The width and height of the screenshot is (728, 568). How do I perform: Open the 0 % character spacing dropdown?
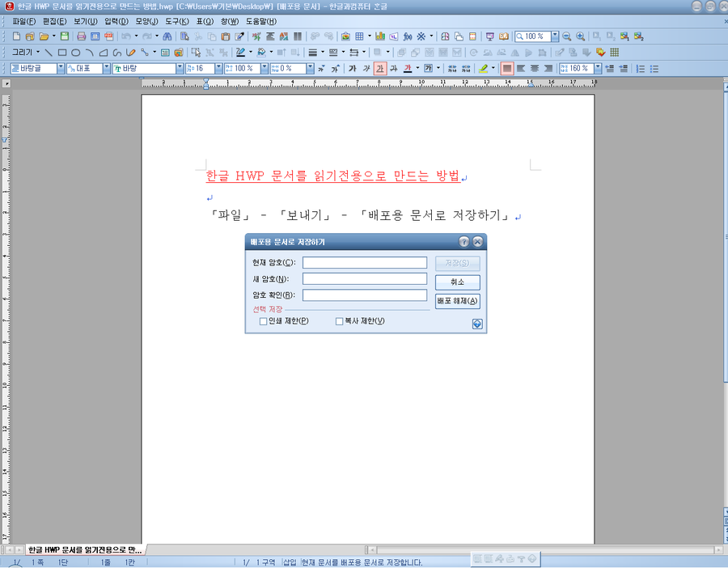tap(311, 69)
